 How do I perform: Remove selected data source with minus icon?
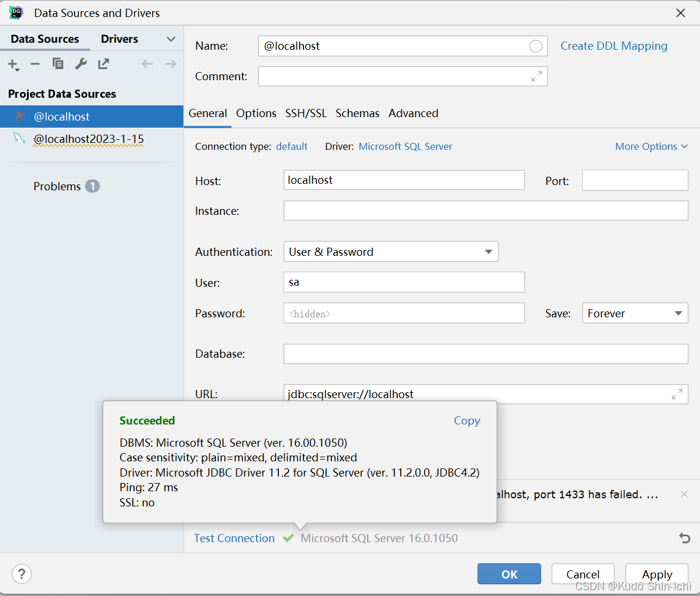pyautogui.click(x=35, y=64)
